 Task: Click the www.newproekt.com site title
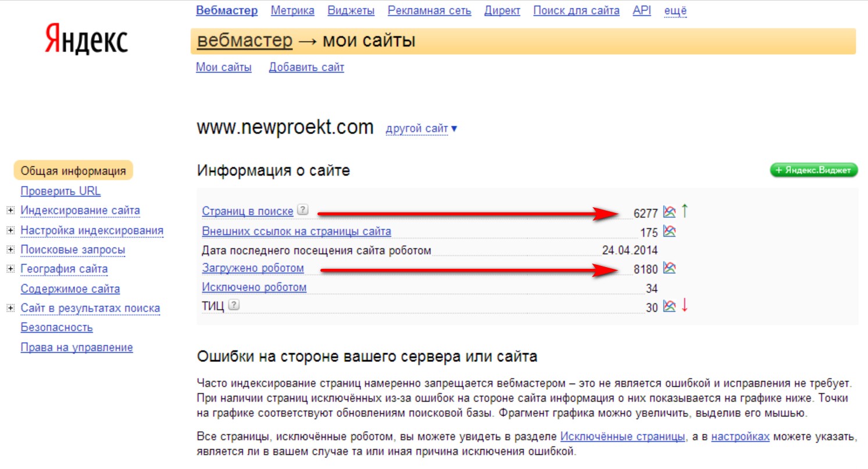click(285, 127)
